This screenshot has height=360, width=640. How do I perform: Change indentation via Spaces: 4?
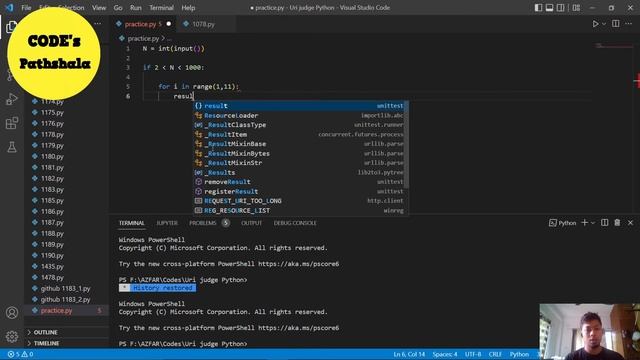(x=445, y=354)
